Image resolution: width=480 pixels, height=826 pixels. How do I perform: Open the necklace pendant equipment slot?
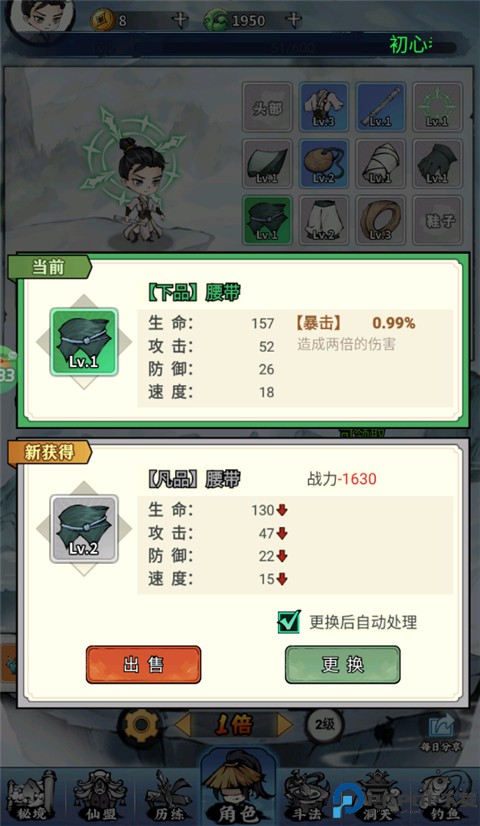tap(324, 163)
